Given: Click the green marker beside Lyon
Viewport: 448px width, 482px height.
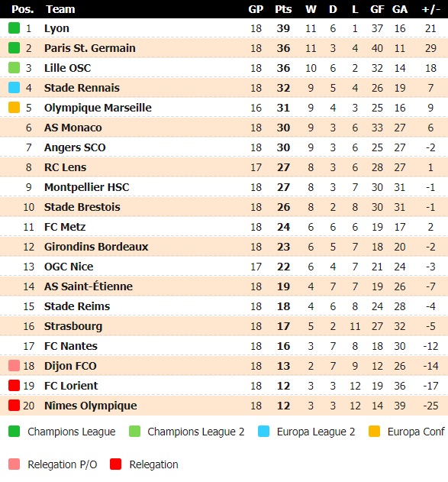Looking at the screenshot, I should pos(15,28).
